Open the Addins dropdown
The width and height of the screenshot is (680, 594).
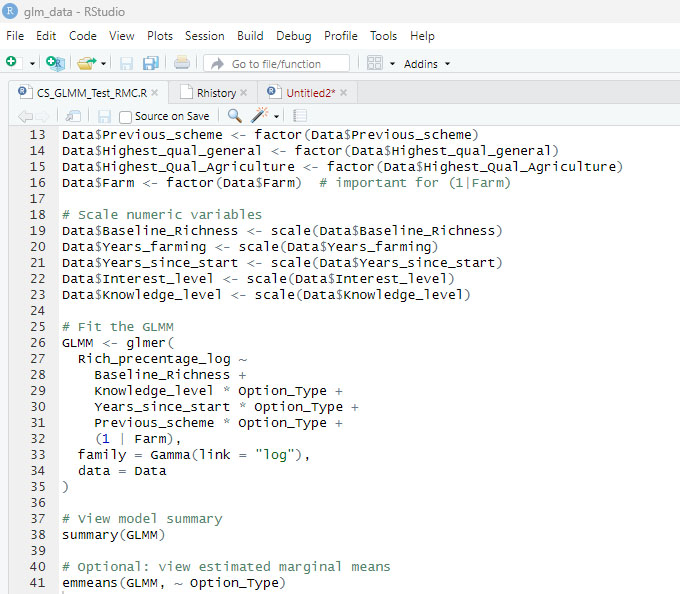pos(427,64)
